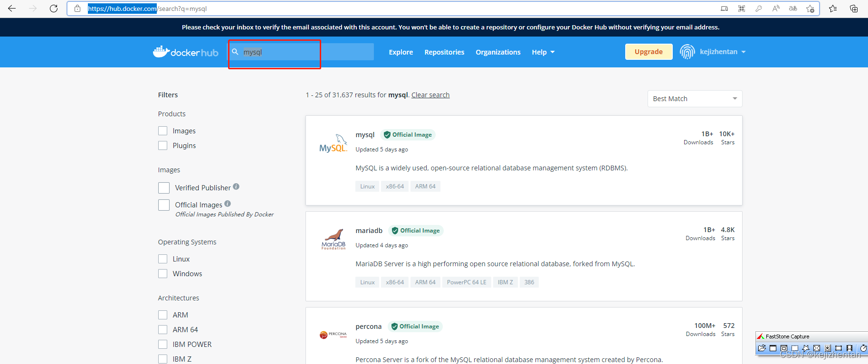
Task: Open the browser Favorites list icon
Action: (833, 9)
